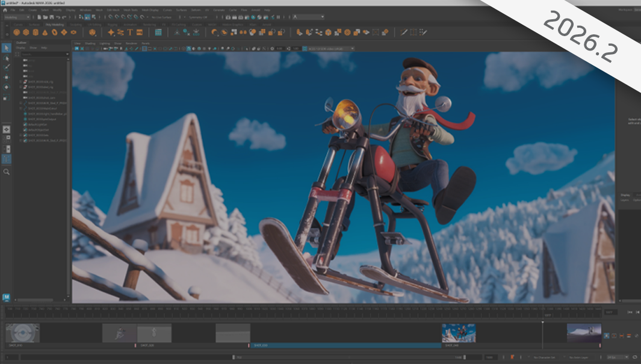Image resolution: width=641 pixels, height=364 pixels.
Task: Select the shot_cam entry in the Outliner
Action: pos(42,97)
